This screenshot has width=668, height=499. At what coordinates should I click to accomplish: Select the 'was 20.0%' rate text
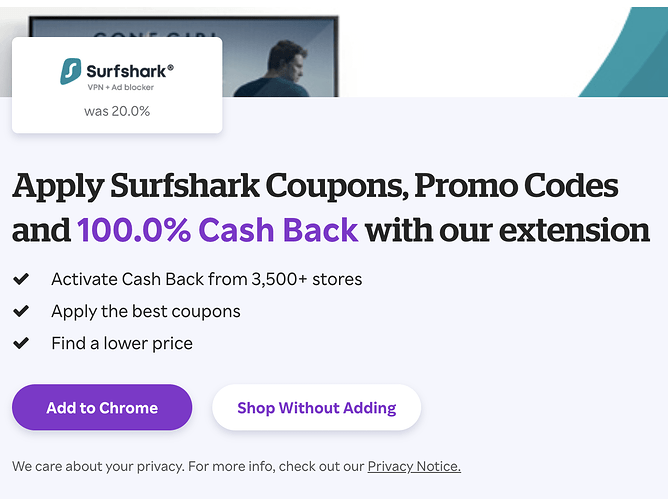point(117,111)
